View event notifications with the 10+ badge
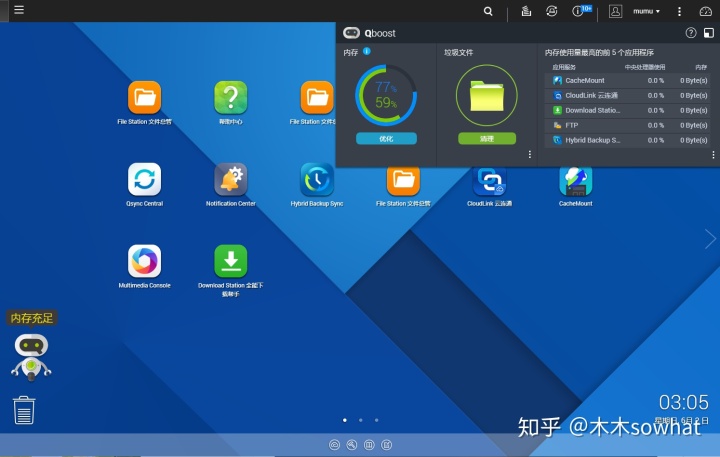The width and height of the screenshot is (720, 457). 581,11
